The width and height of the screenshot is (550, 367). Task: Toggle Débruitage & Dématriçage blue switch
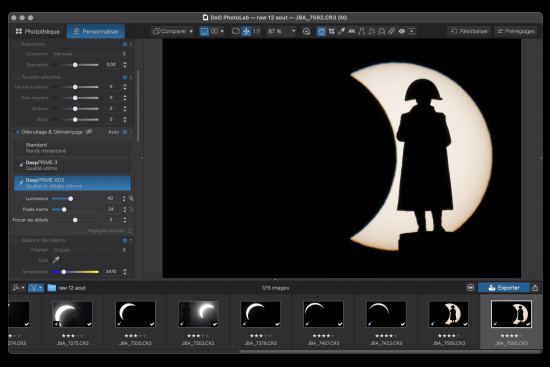coord(17,132)
